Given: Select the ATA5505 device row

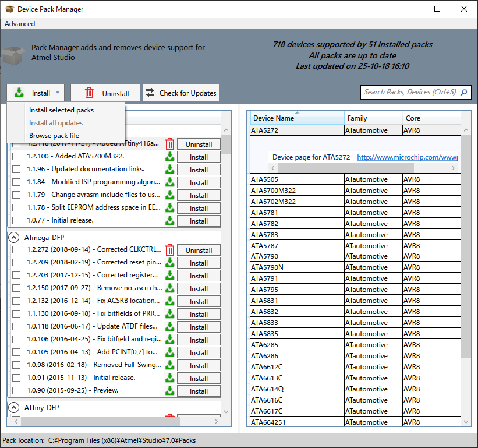Looking at the screenshot, I should tap(355, 179).
